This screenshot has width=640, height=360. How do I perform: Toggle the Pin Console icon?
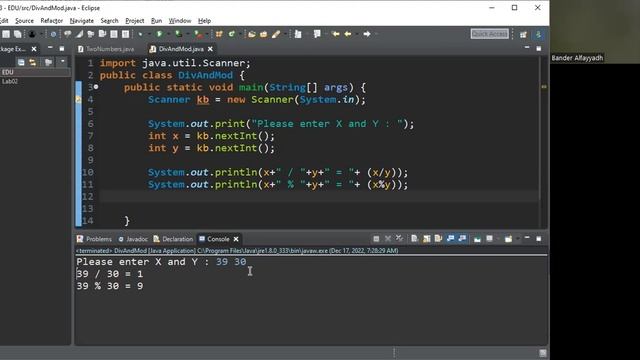coord(477,239)
